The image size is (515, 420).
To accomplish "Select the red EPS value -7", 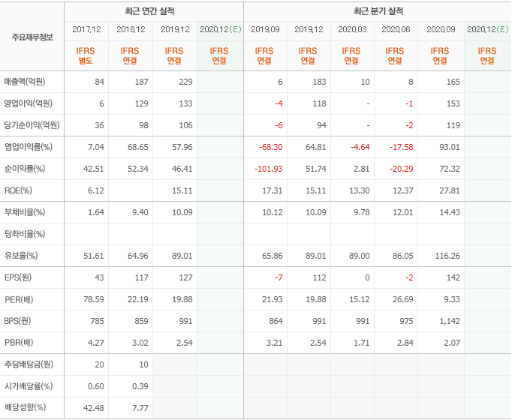I will (x=279, y=277).
